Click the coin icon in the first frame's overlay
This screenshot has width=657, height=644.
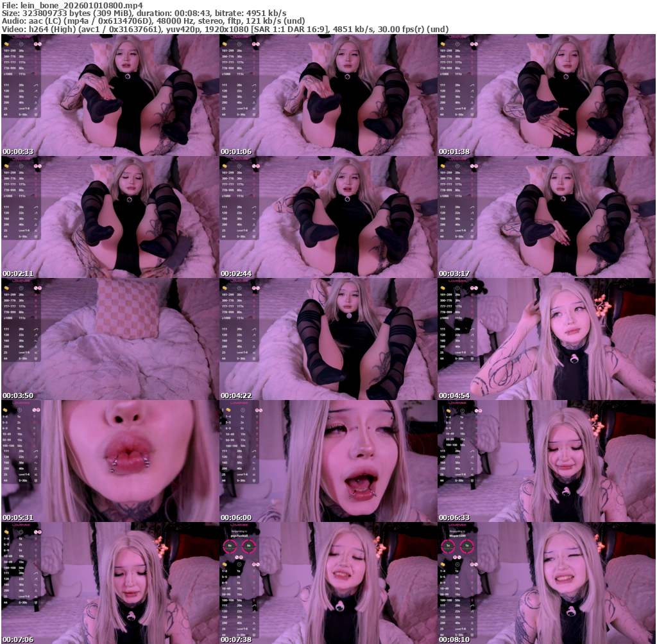click(6, 44)
